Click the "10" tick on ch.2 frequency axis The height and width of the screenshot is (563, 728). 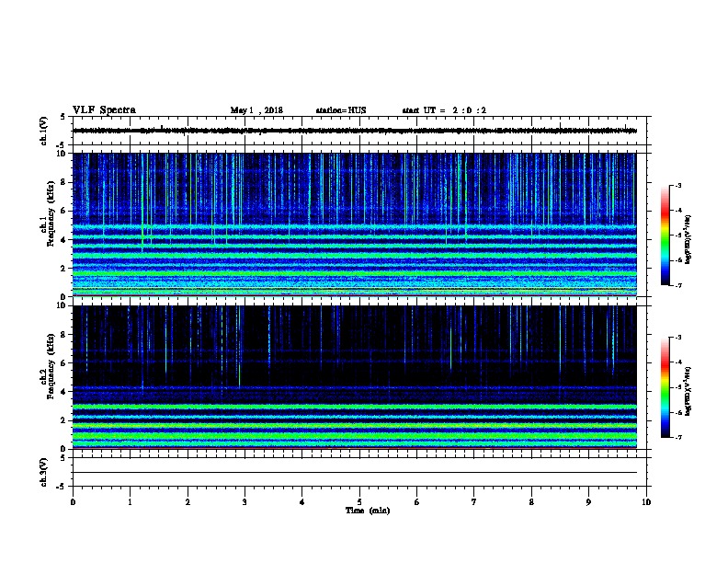[62, 305]
